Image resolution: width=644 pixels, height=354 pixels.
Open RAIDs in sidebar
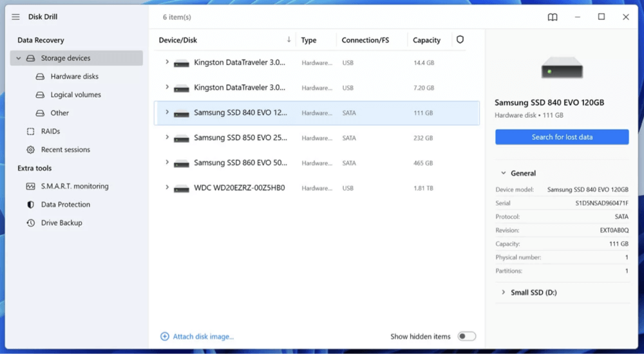coord(50,131)
